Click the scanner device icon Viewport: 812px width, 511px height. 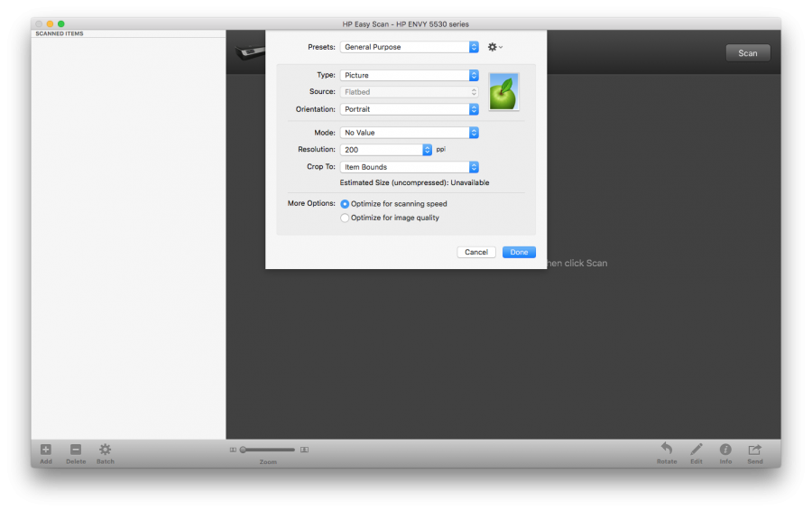[251, 52]
